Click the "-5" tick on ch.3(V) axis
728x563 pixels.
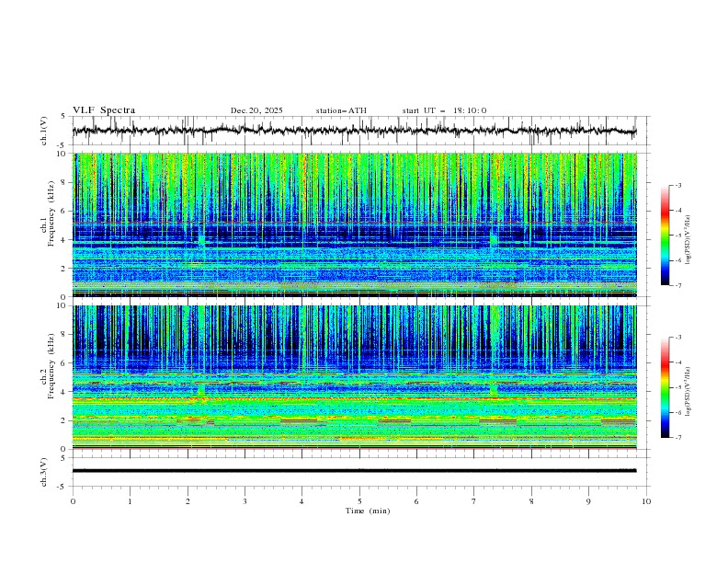point(63,487)
